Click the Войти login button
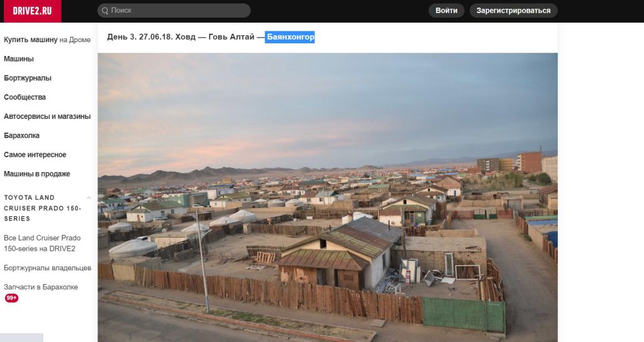Screen dimensions: 644x342 (446, 11)
